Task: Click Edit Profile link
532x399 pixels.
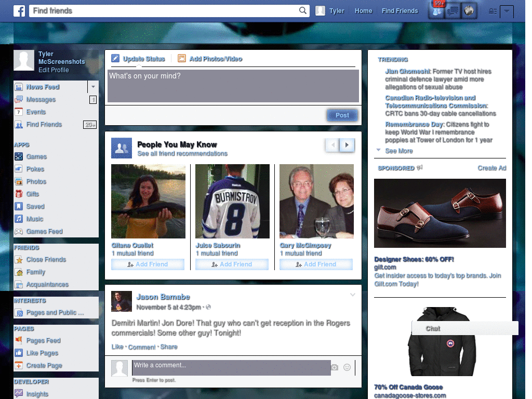Action: [54, 70]
